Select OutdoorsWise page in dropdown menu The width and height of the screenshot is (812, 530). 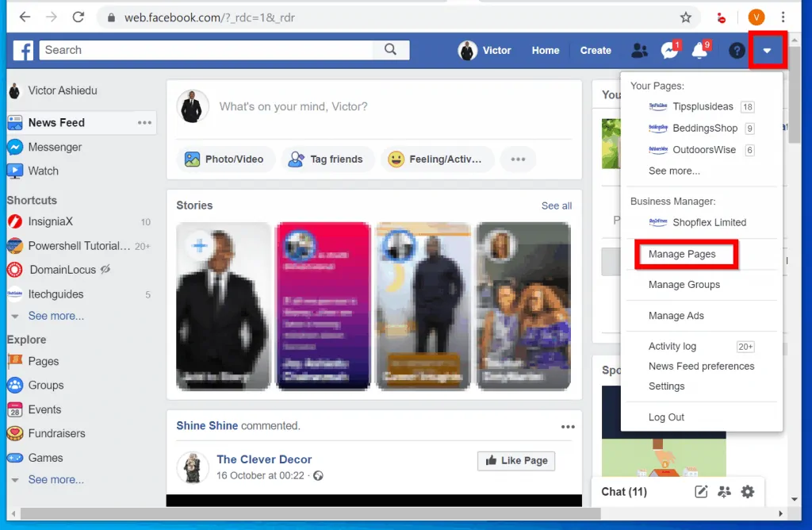tap(702, 150)
